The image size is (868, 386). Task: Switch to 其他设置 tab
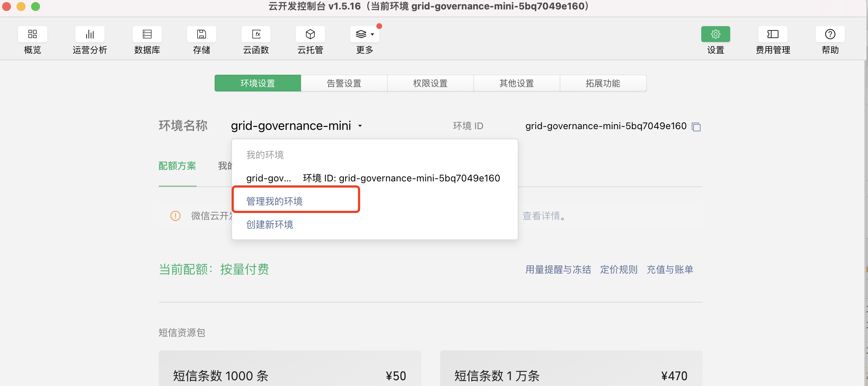(x=517, y=83)
